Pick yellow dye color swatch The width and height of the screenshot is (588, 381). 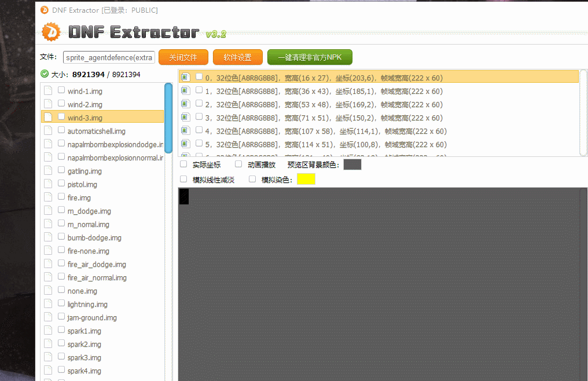pyautogui.click(x=306, y=179)
